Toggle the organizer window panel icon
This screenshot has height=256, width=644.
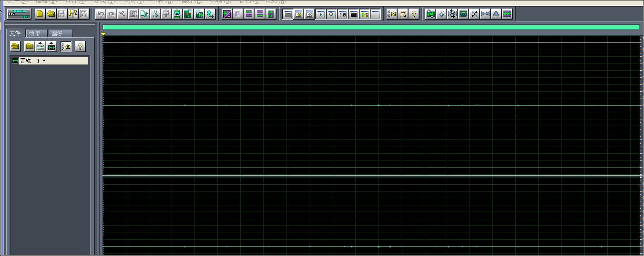(x=287, y=14)
